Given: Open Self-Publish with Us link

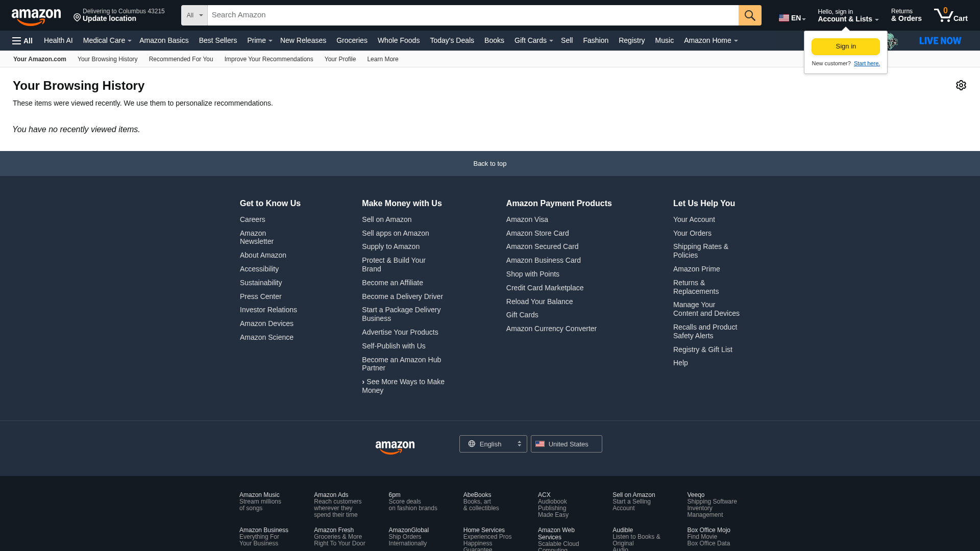Looking at the screenshot, I should click(394, 346).
